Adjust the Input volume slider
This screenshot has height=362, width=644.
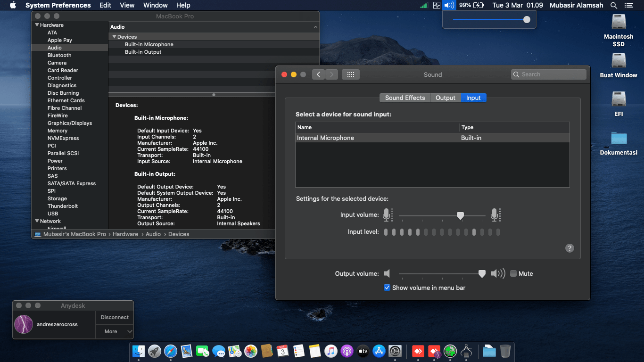[460, 215]
